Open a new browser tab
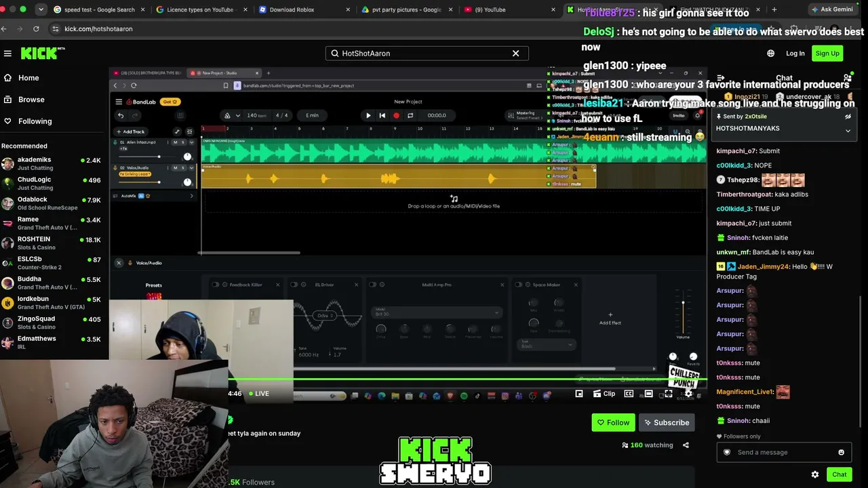 point(774,9)
